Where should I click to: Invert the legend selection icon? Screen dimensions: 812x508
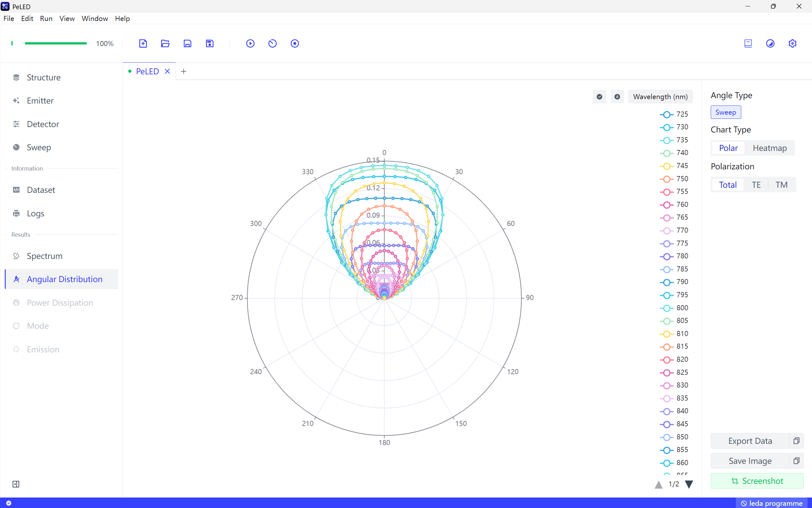[617, 97]
